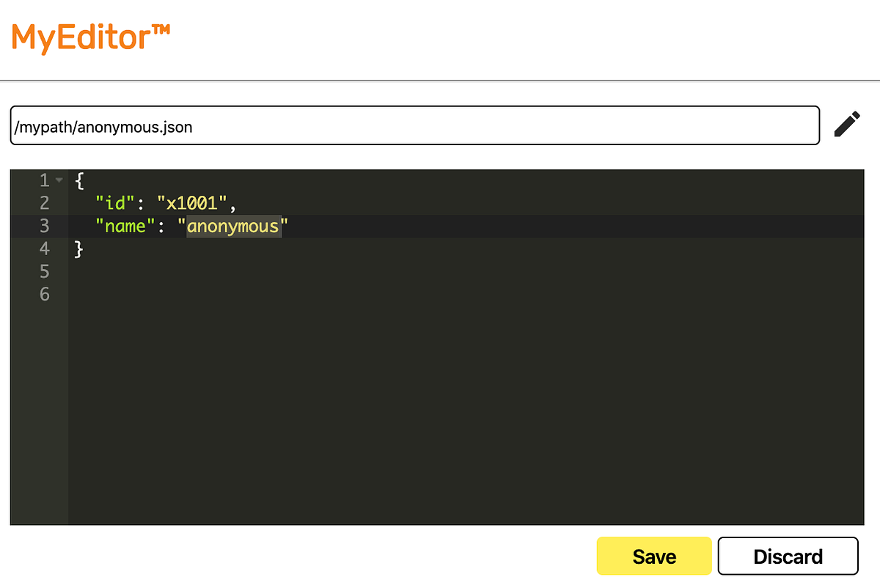The image size is (880, 588).
Task: Click line number 2 in the gutter
Action: point(44,202)
